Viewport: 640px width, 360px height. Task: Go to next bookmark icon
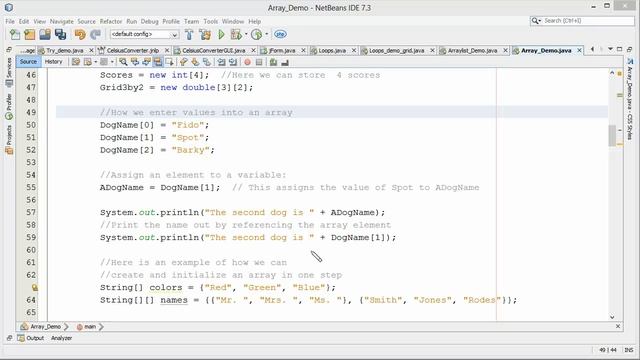click(195, 62)
